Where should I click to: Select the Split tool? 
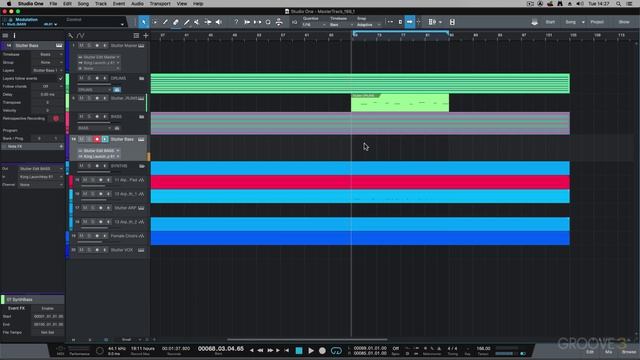(x=165, y=22)
